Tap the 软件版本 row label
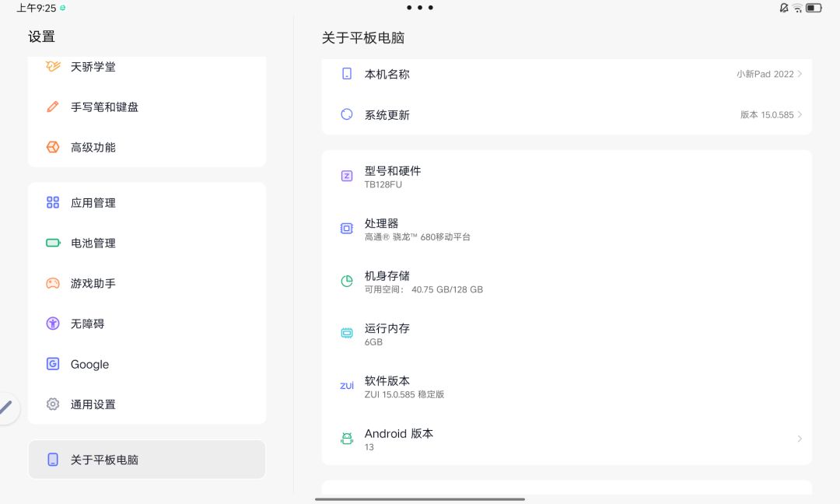This screenshot has height=504, width=840. 387,381
